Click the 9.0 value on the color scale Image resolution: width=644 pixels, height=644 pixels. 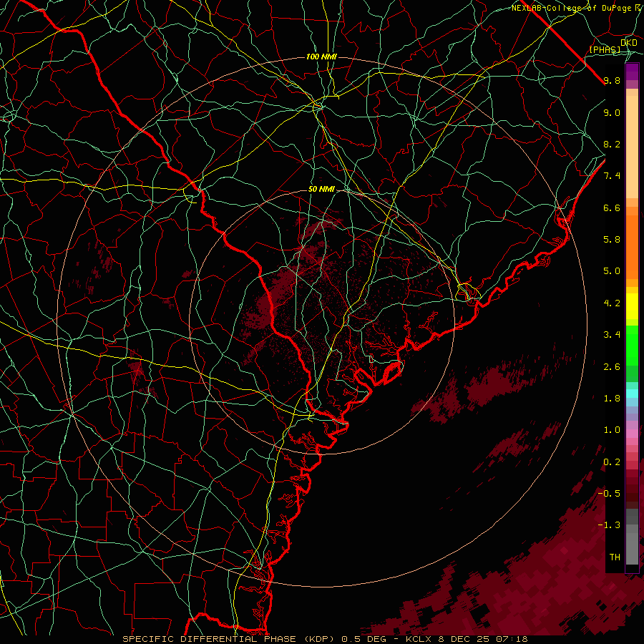[x=612, y=112]
